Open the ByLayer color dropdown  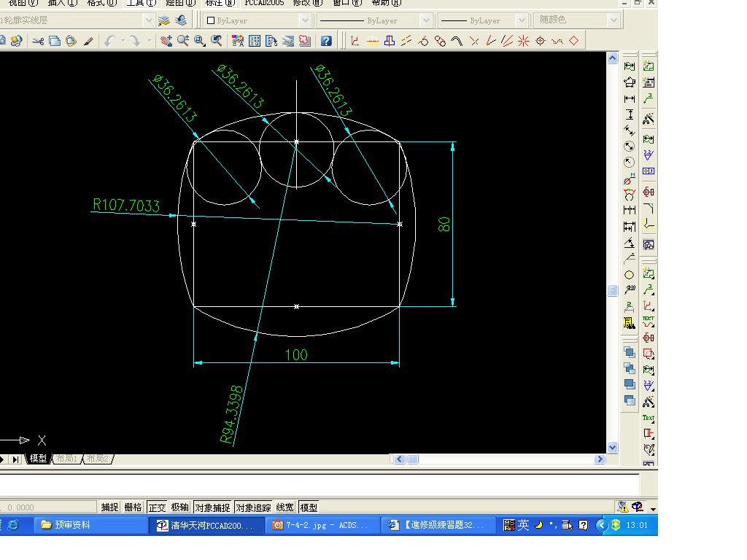(305, 20)
